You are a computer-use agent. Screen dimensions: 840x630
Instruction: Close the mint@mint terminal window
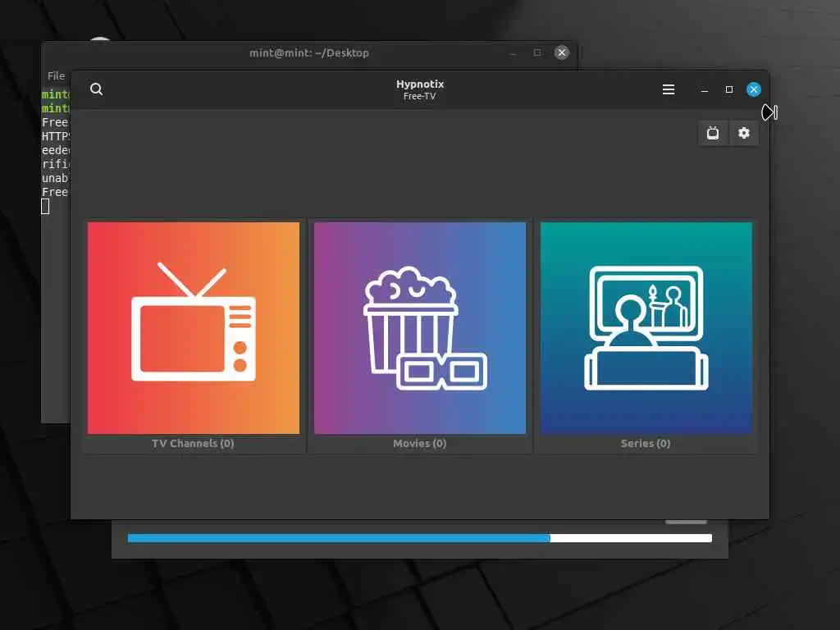point(561,52)
